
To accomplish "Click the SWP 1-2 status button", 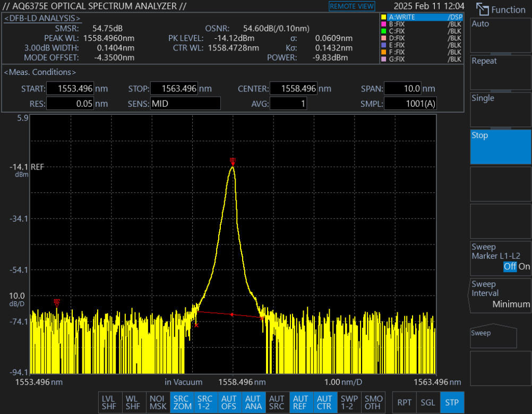I will click(x=349, y=403).
